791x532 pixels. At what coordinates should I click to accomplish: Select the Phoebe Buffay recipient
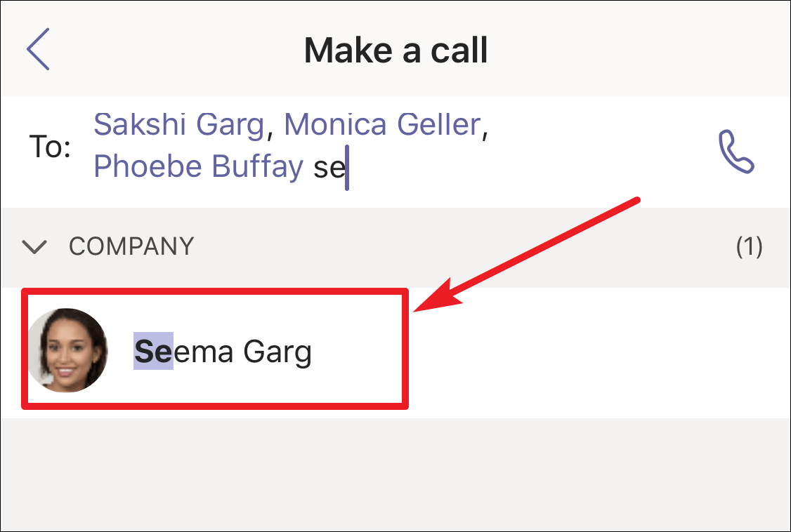199,166
